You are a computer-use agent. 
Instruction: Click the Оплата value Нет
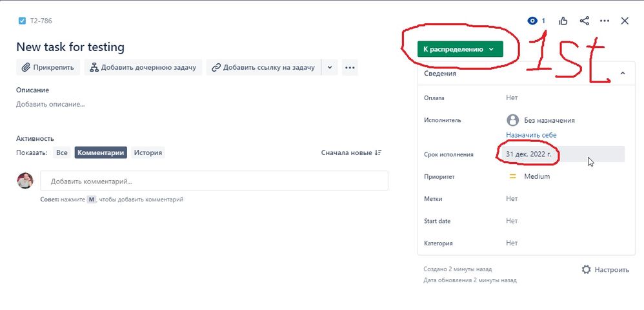pos(512,98)
